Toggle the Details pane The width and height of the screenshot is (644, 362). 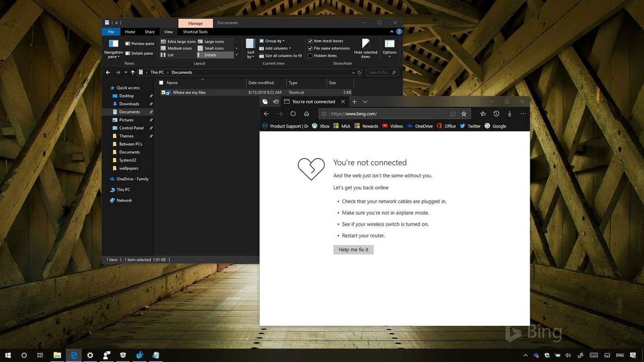[x=139, y=53]
